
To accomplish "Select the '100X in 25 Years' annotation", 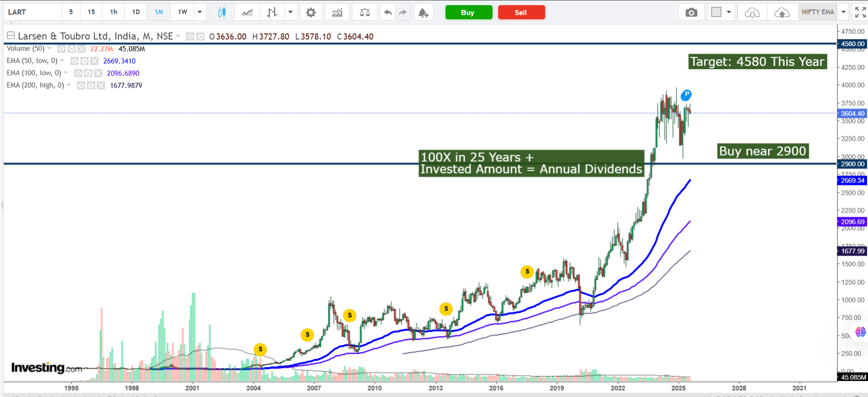I will (532, 163).
